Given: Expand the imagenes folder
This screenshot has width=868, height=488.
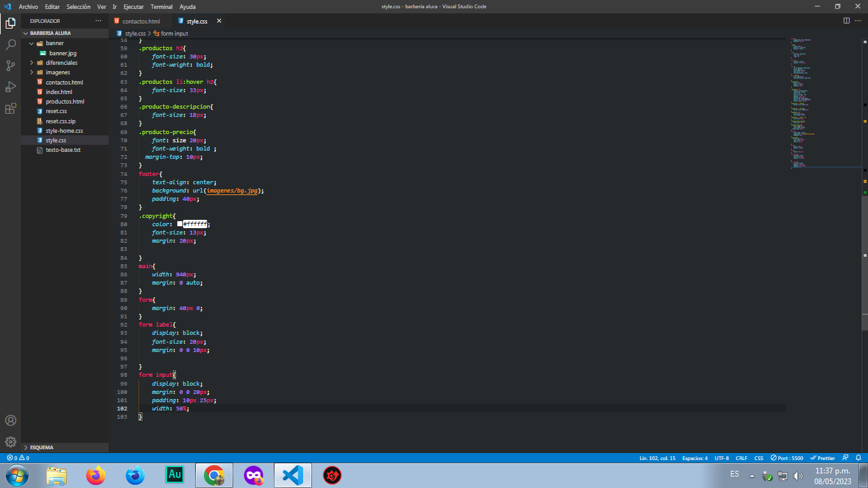Looking at the screenshot, I should (x=65, y=72).
